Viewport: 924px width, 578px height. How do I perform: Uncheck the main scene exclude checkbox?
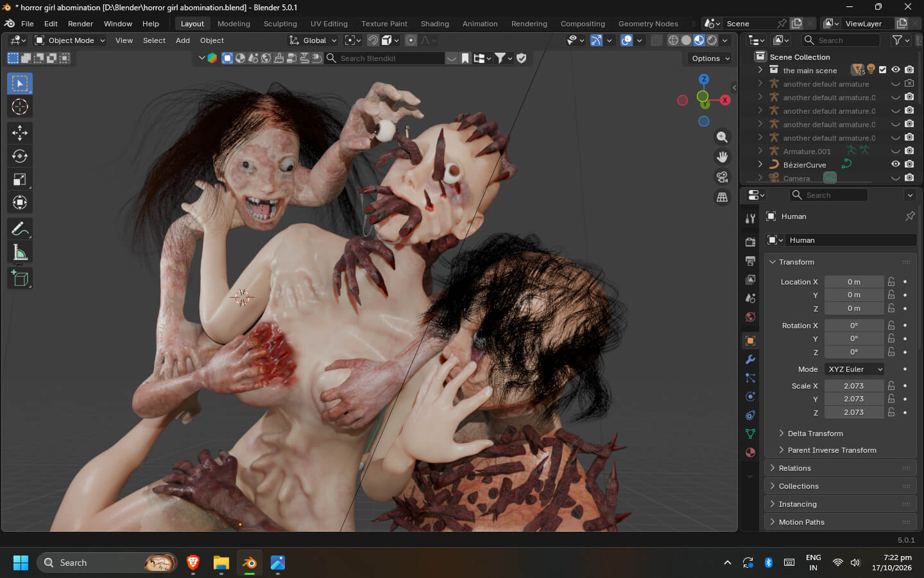coord(883,70)
